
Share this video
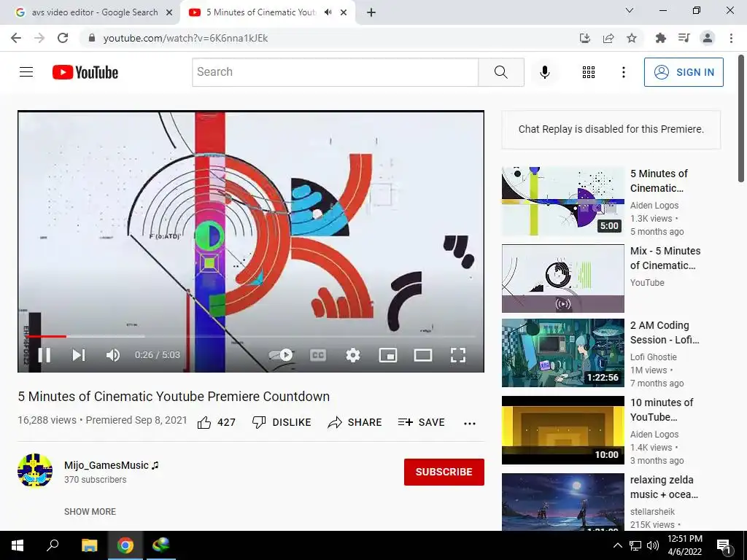(355, 422)
